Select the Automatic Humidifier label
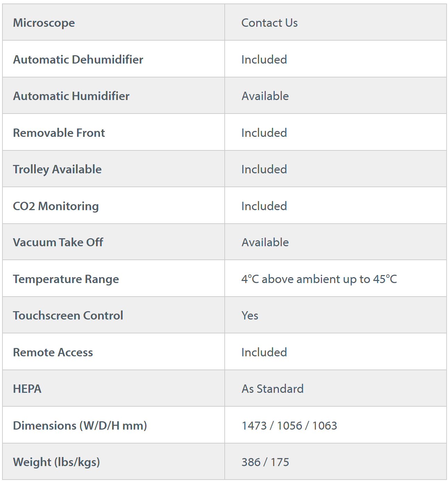 coord(71,96)
